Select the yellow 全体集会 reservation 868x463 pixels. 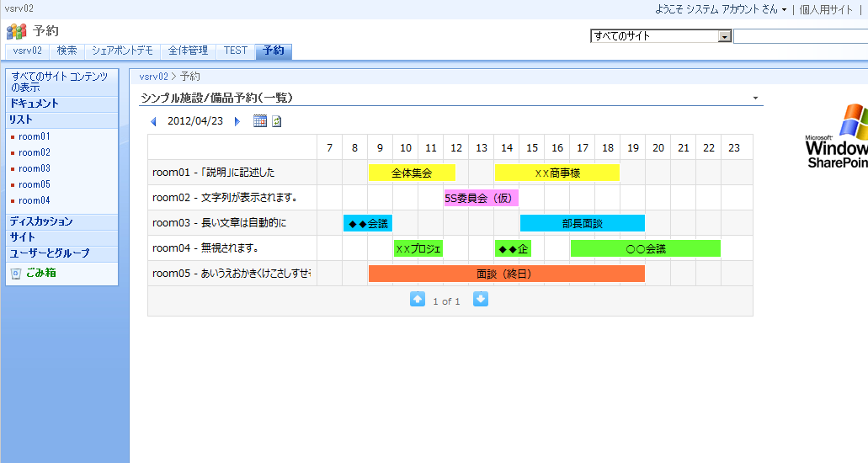[x=412, y=173]
